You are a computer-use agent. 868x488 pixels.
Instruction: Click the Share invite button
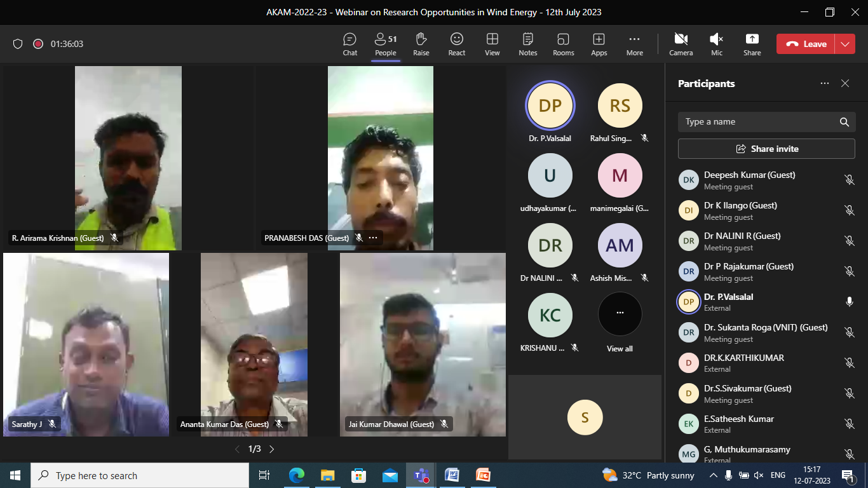tap(766, 149)
